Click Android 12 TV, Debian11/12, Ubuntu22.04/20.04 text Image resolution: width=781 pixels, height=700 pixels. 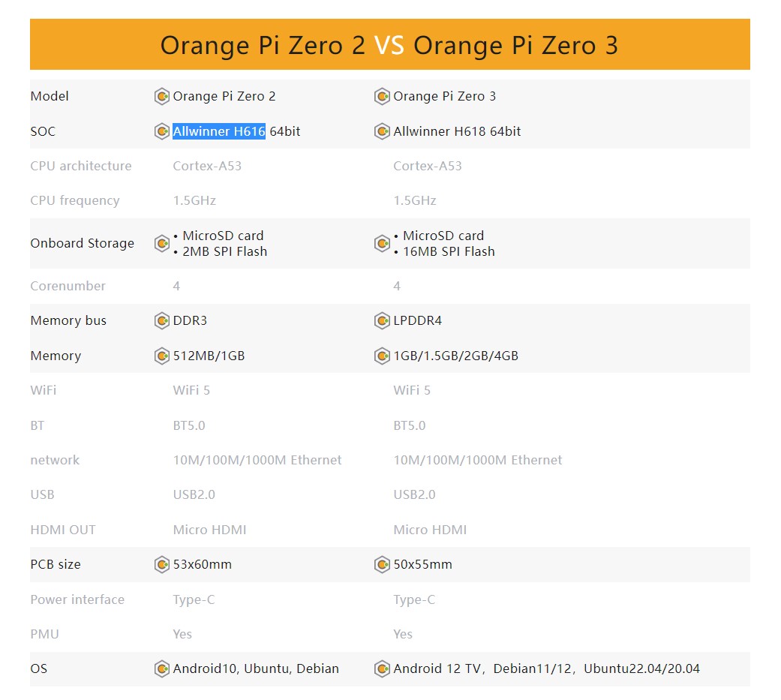(x=546, y=669)
